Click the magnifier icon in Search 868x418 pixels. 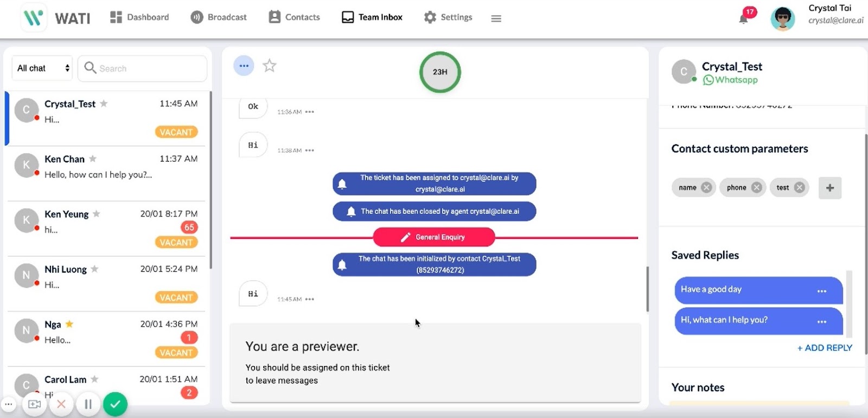point(90,68)
